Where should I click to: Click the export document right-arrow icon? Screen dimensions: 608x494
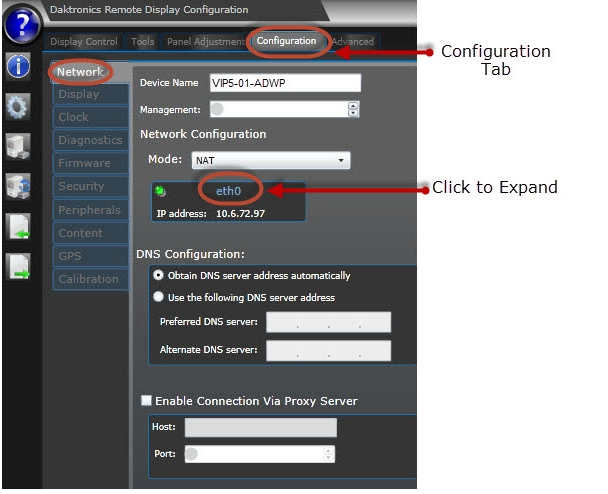point(18,266)
